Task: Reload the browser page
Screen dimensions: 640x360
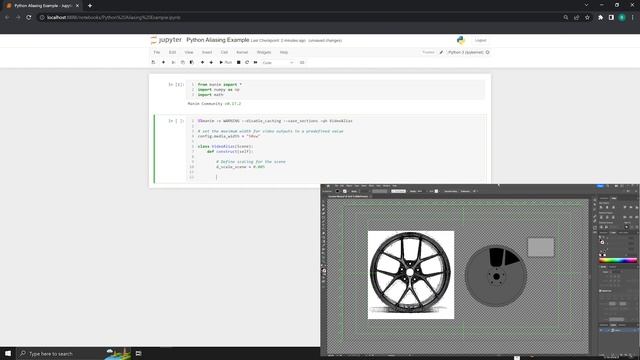Action: (x=29, y=18)
